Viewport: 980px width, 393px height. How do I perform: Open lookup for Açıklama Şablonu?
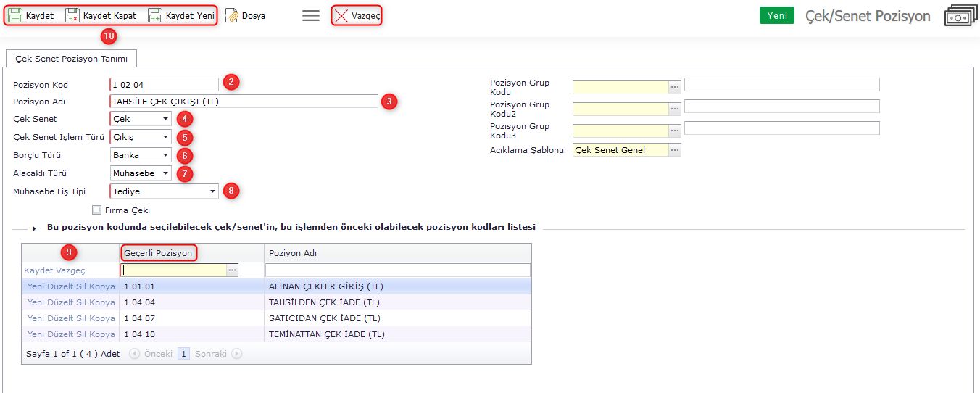click(675, 150)
